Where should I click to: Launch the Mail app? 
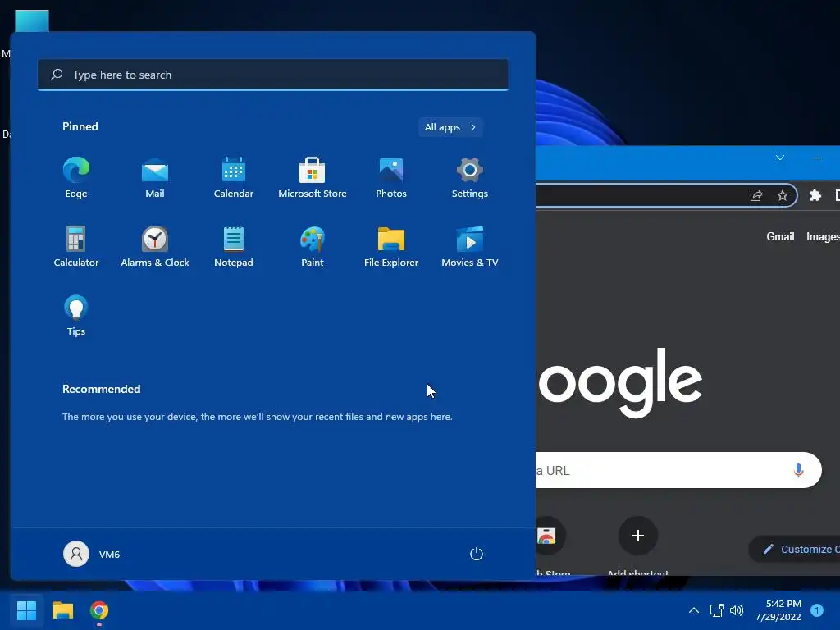[155, 178]
